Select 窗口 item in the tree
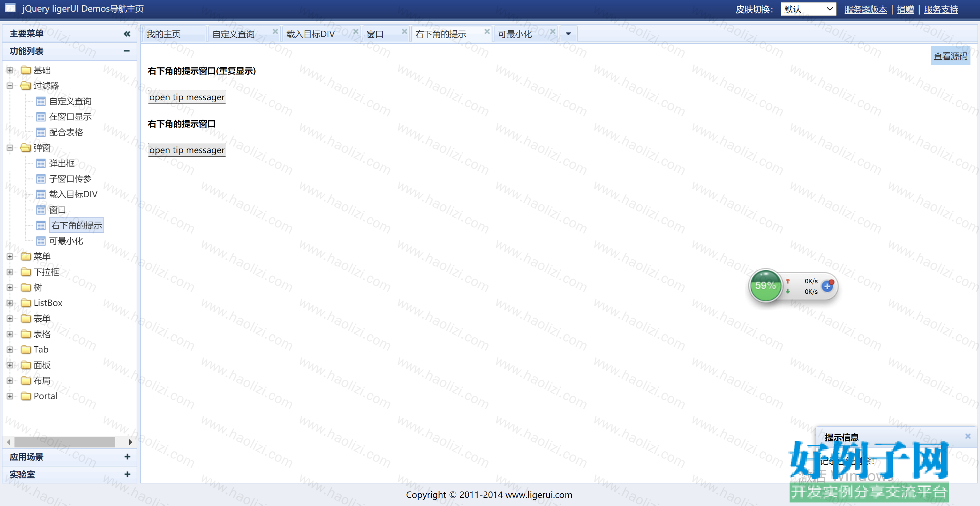Screen dimensions: 980x506 58,210
